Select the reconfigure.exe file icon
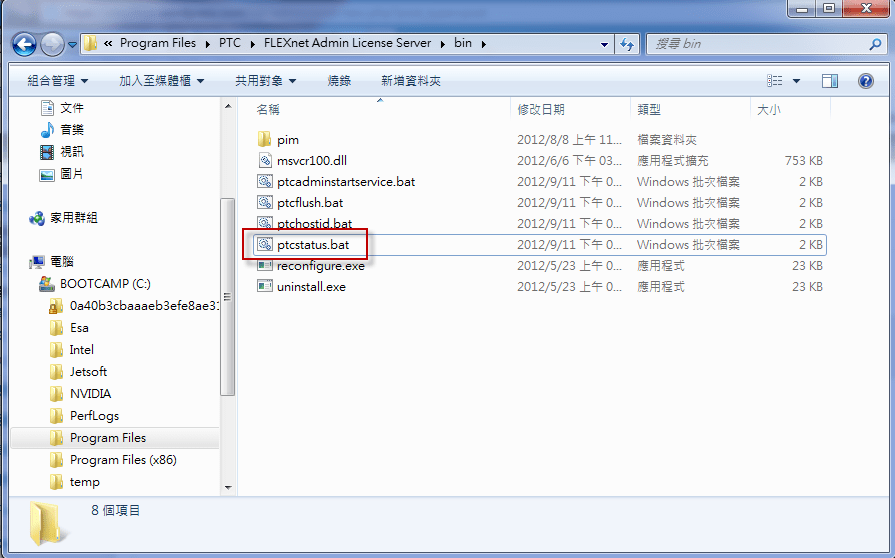 coord(265,266)
